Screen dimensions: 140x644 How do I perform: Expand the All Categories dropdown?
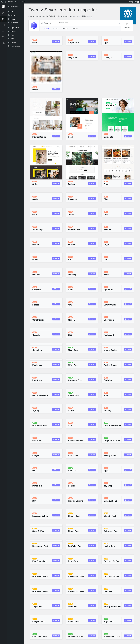pyautogui.click(x=48, y=23)
